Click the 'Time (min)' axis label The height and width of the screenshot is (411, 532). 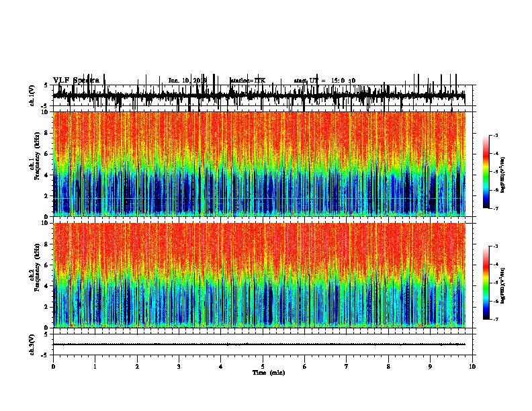(x=269, y=373)
